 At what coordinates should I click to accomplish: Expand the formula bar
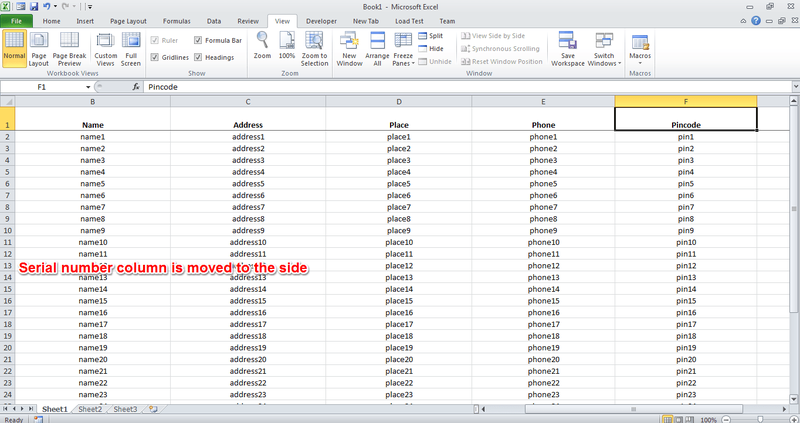[x=795, y=87]
